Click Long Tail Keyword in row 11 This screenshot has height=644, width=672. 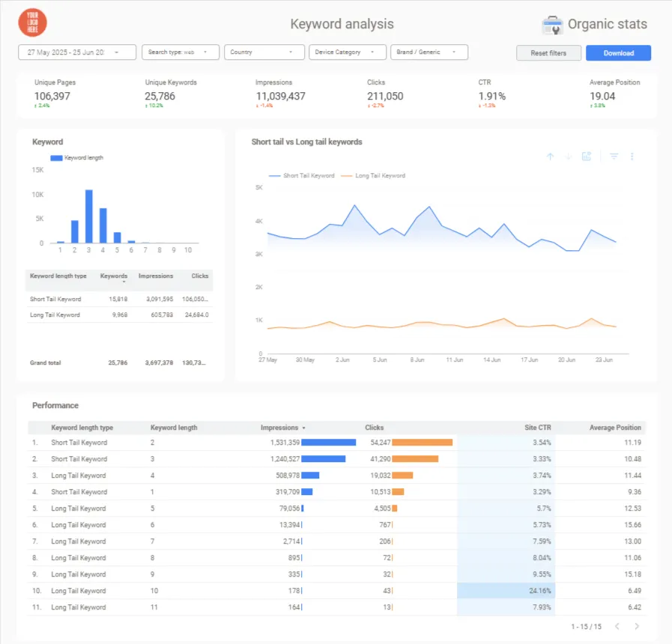79,607
